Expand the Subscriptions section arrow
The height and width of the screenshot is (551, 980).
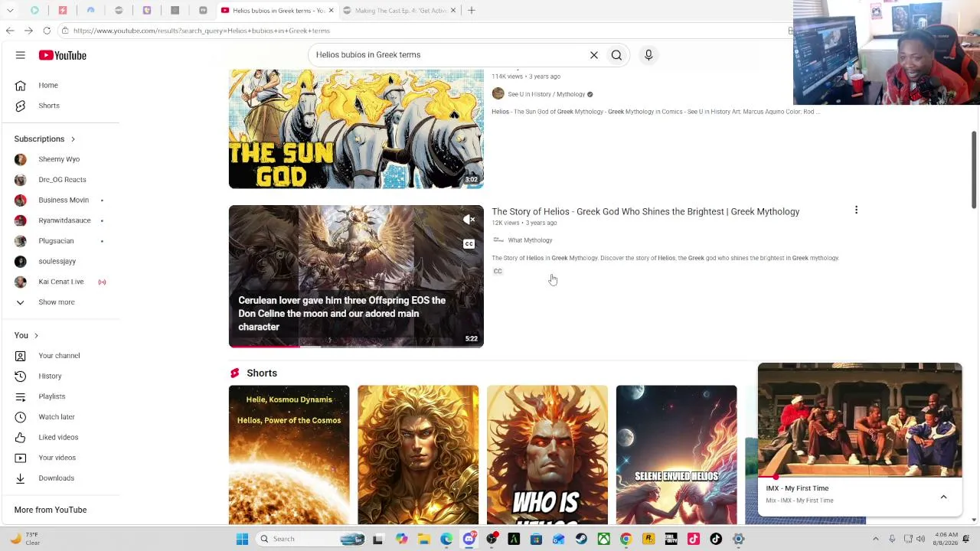point(73,139)
